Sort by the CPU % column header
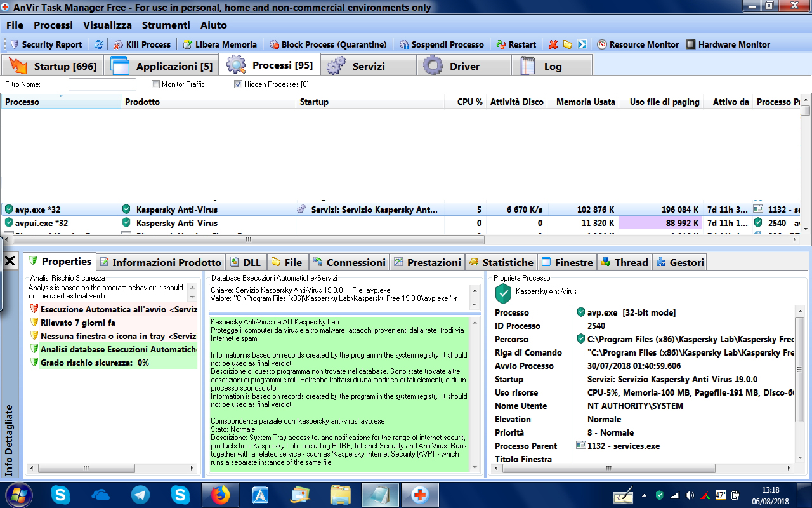Image resolution: width=812 pixels, height=508 pixels. (x=464, y=102)
